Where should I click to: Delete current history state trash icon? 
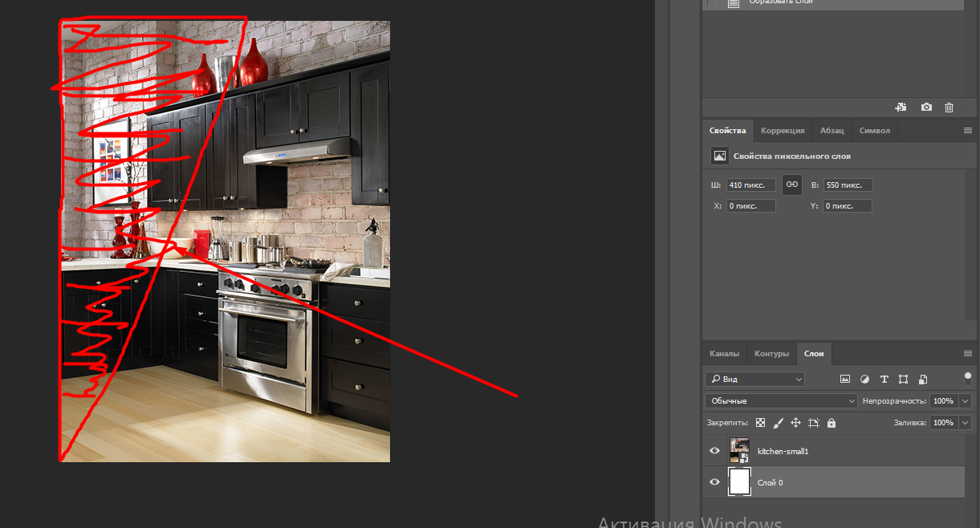(950, 108)
